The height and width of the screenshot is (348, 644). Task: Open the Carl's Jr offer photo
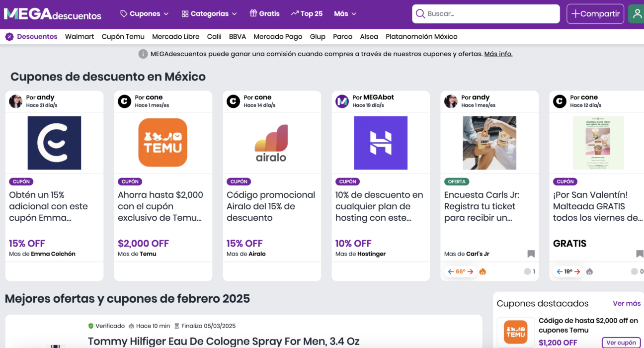(x=489, y=143)
